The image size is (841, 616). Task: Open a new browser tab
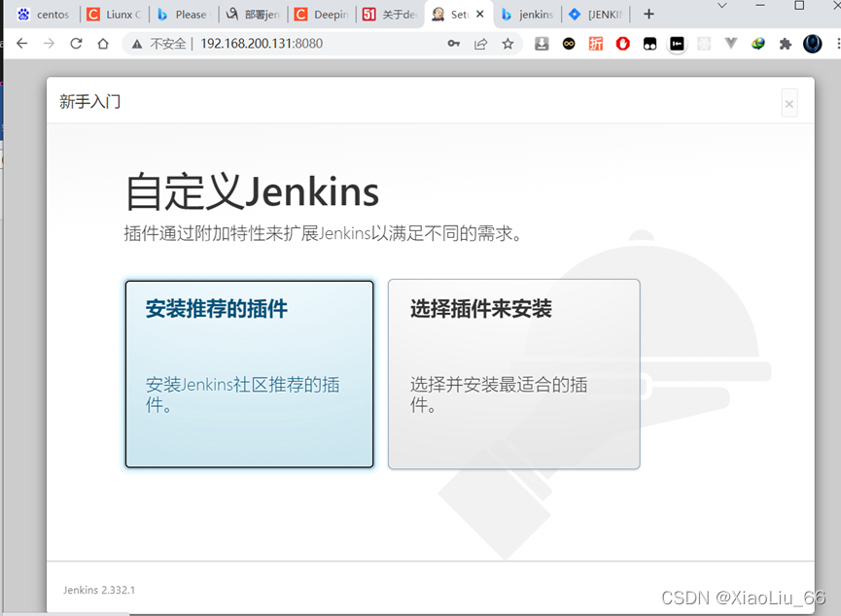click(648, 14)
